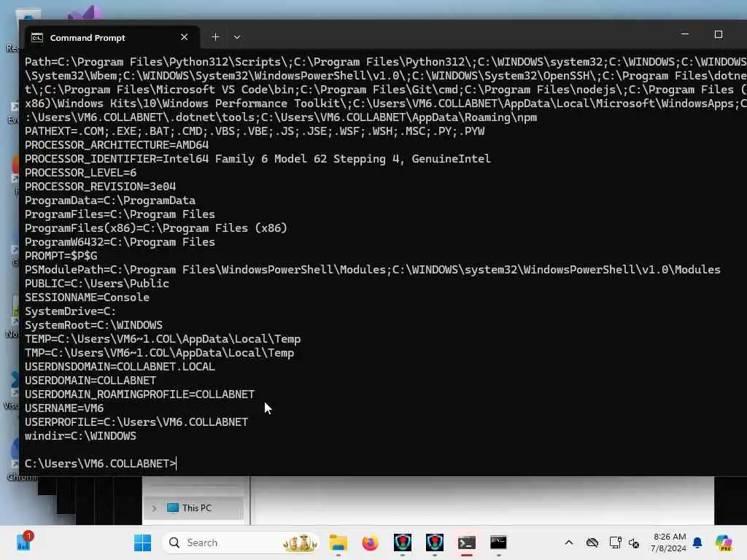Select This PC in File Explorer sidebar

[x=193, y=508]
